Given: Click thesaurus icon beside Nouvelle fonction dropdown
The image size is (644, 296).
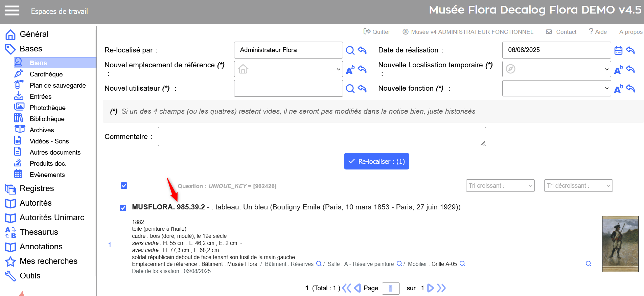Looking at the screenshot, I should coord(618,89).
